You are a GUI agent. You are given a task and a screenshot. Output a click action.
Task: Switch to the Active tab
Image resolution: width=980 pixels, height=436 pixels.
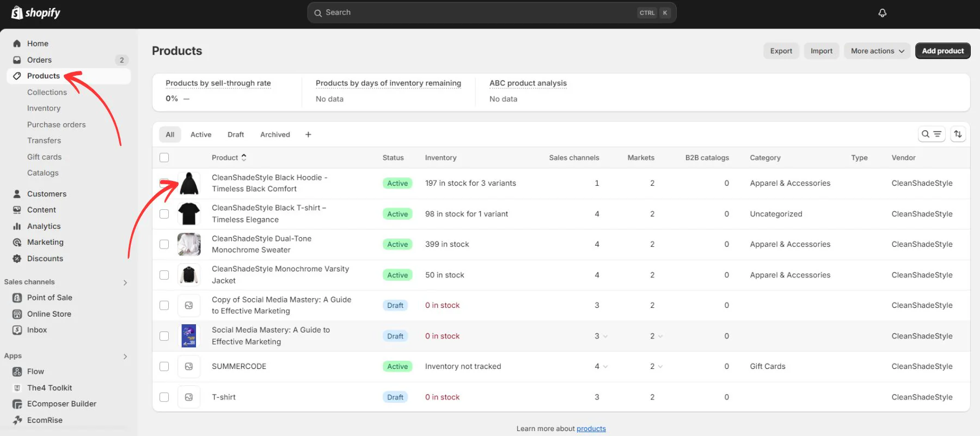click(x=201, y=135)
